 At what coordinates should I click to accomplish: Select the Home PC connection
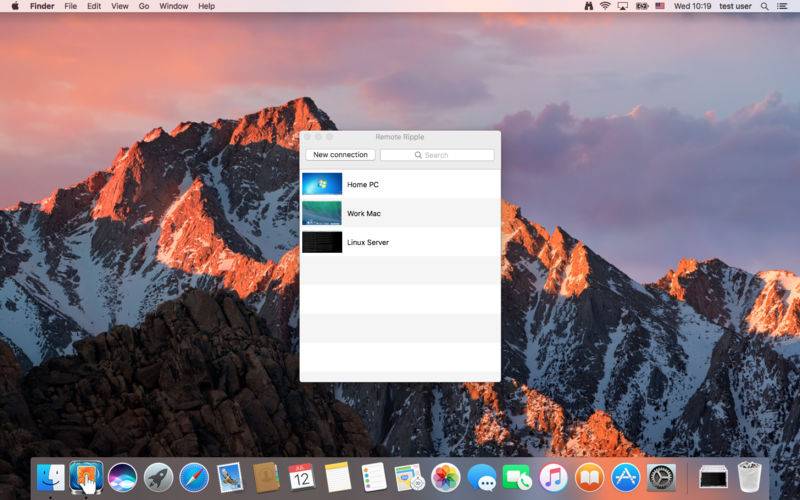(400, 184)
